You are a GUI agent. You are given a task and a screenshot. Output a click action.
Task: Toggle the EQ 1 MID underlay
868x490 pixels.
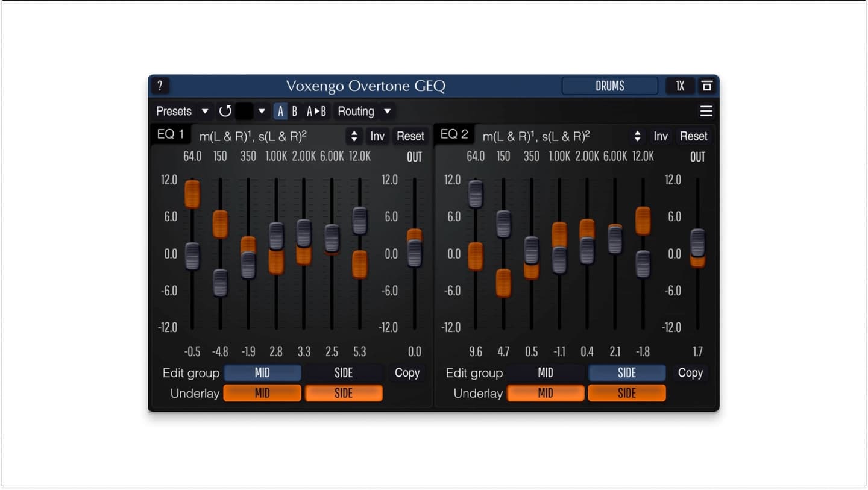point(262,393)
